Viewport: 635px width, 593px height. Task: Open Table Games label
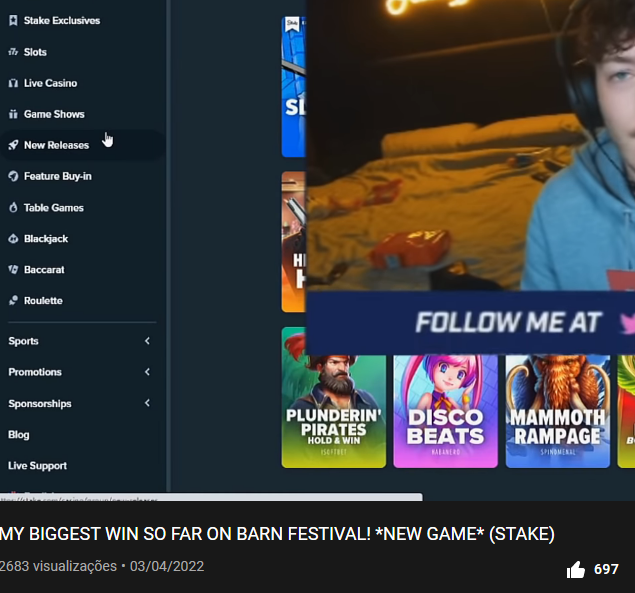(x=54, y=207)
